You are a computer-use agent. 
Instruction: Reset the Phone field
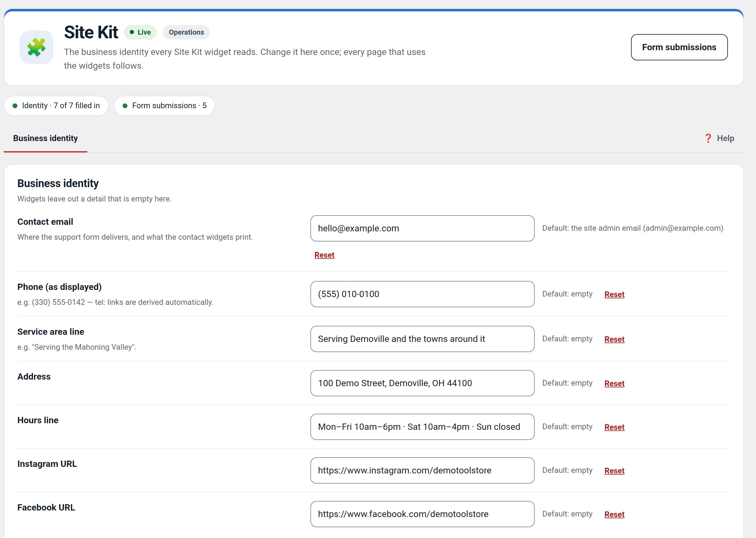pos(614,294)
